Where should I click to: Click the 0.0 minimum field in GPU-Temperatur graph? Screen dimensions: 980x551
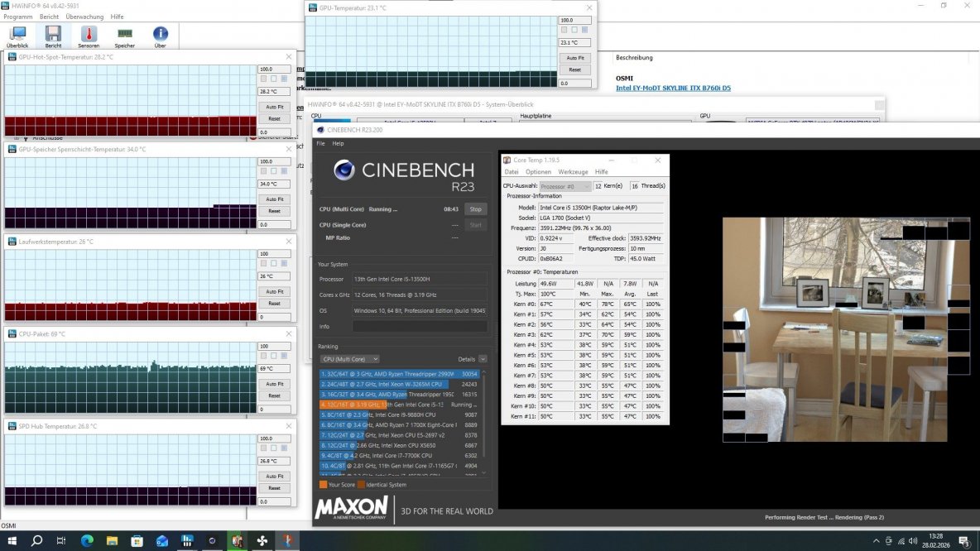point(574,83)
